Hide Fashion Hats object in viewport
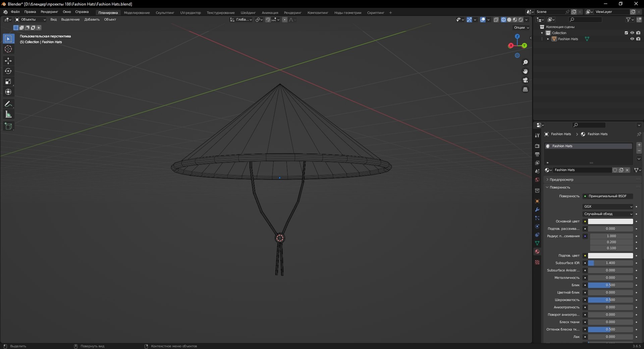This screenshot has height=349, width=644. (632, 39)
